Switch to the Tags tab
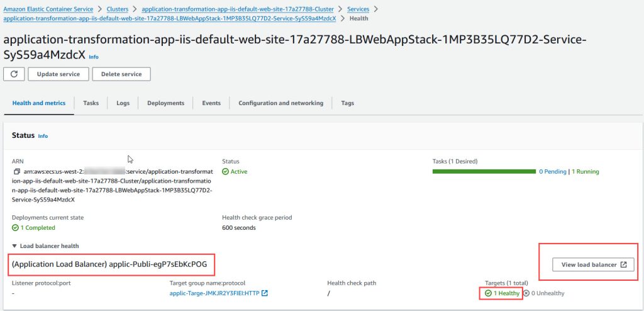The image size is (644, 311). point(347,103)
